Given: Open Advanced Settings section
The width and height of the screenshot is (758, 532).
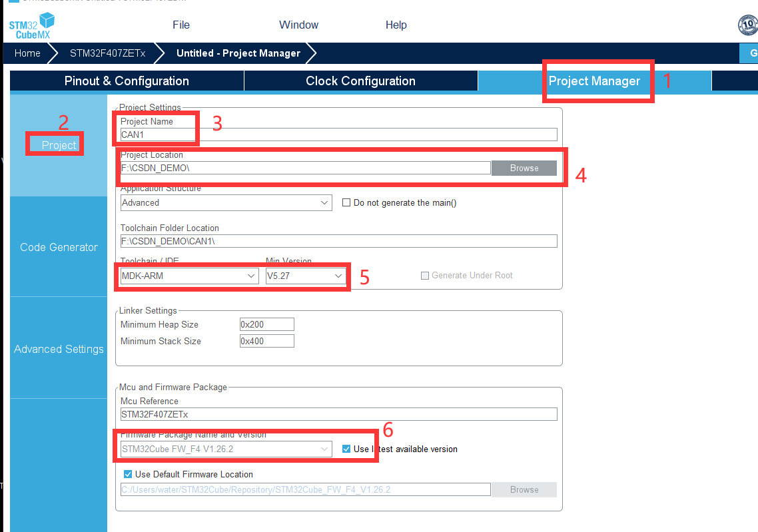Looking at the screenshot, I should click(59, 349).
